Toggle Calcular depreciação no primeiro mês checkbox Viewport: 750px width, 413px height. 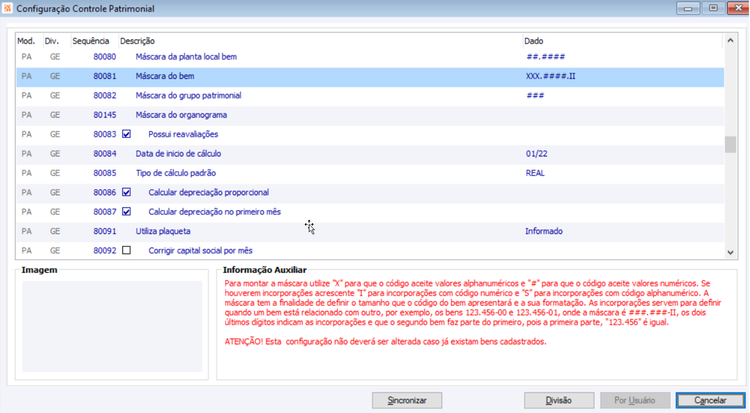click(x=126, y=212)
